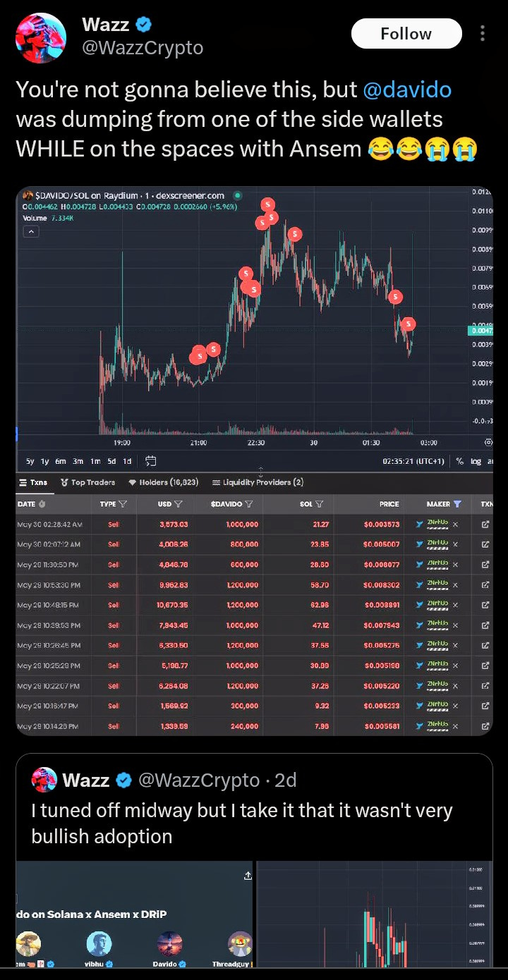Image resolution: width=508 pixels, height=980 pixels.
Task: Open the USD column filter
Action: tap(178, 504)
